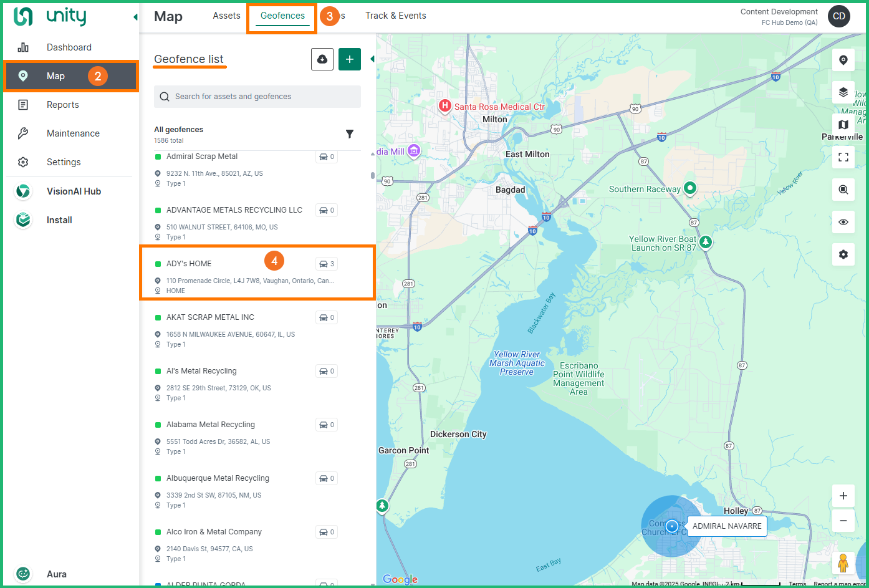Click the ADMIRAL NAVARRE map marker

point(672,526)
